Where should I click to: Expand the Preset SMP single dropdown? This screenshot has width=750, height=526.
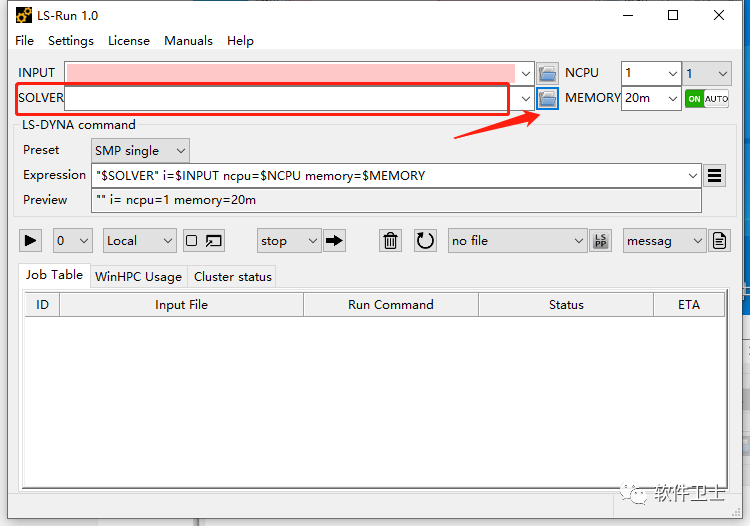point(140,151)
